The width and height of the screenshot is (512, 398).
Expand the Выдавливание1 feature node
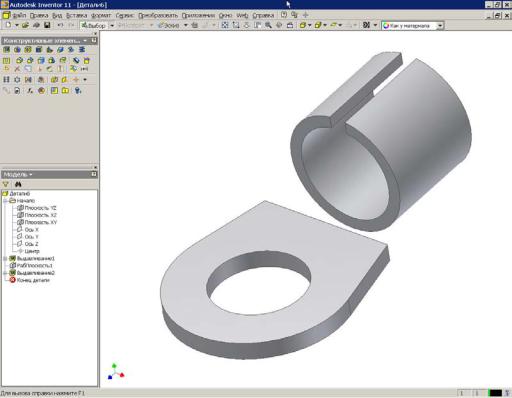click(5, 258)
